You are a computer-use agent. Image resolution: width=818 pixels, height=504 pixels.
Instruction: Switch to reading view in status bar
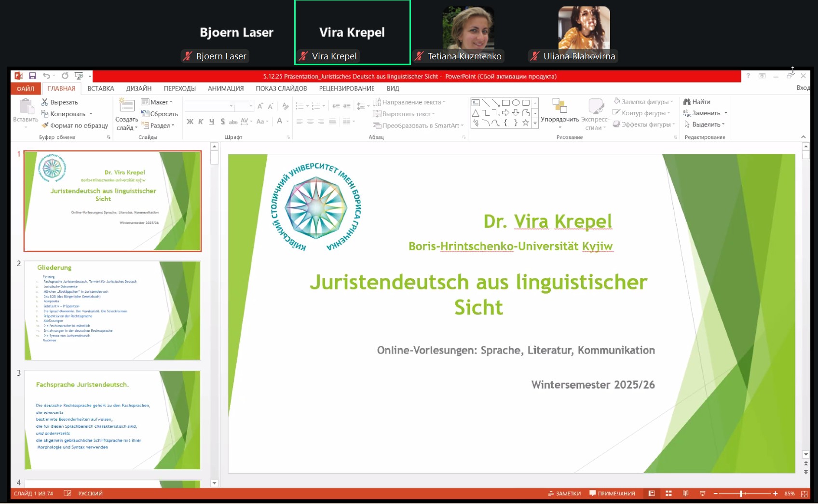pos(685,493)
